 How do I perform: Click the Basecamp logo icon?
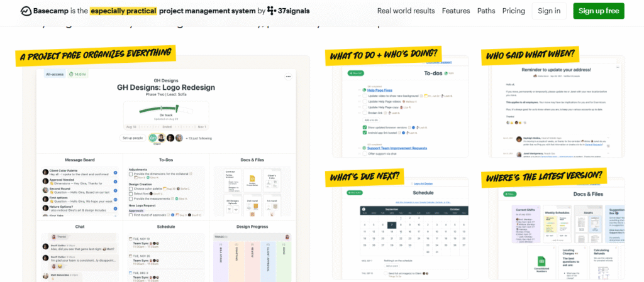[x=25, y=11]
